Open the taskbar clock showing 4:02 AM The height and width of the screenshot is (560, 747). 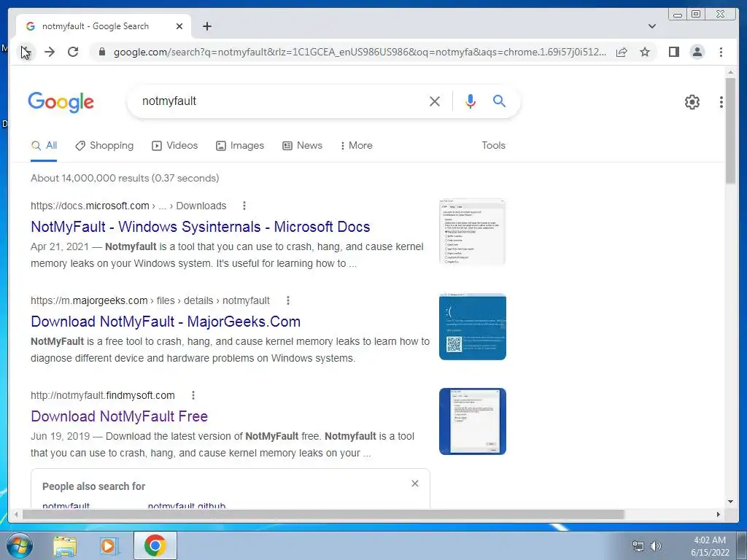coord(710,546)
